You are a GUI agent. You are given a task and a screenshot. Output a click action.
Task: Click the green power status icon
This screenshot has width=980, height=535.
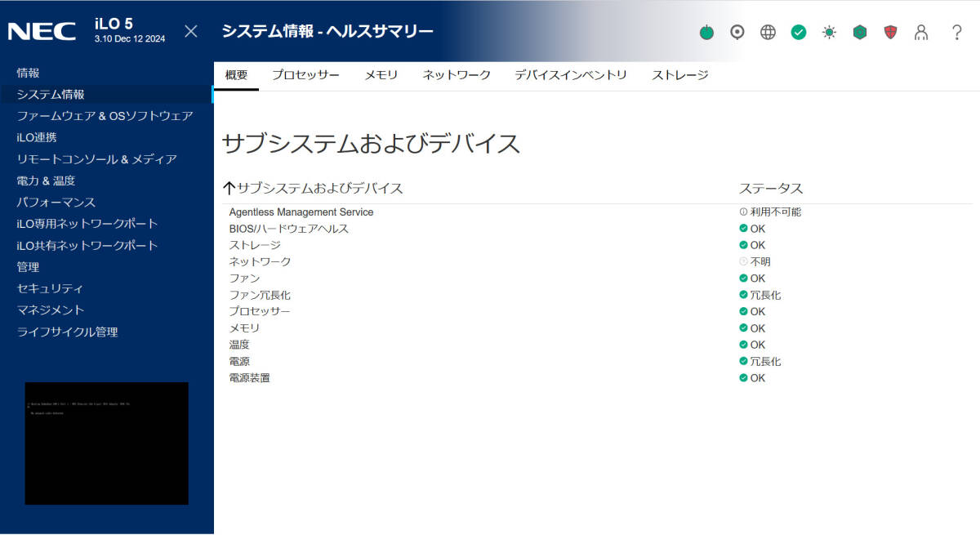tap(706, 33)
